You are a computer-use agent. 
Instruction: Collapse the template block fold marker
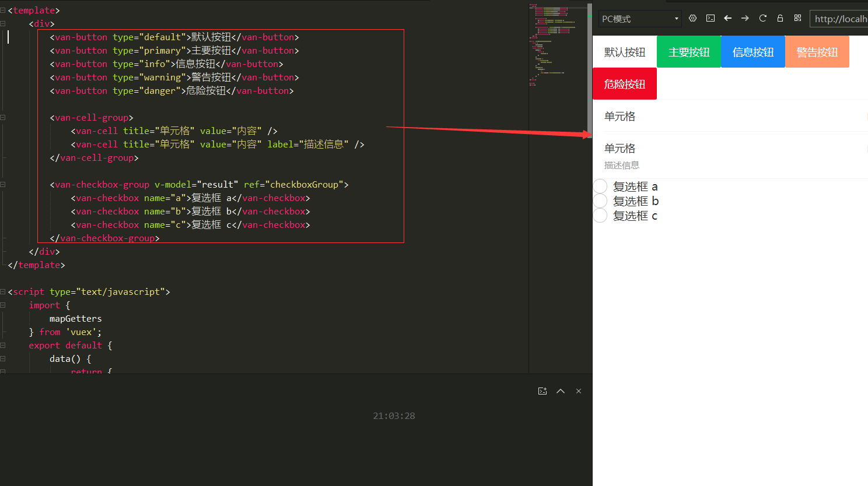[x=3, y=10]
